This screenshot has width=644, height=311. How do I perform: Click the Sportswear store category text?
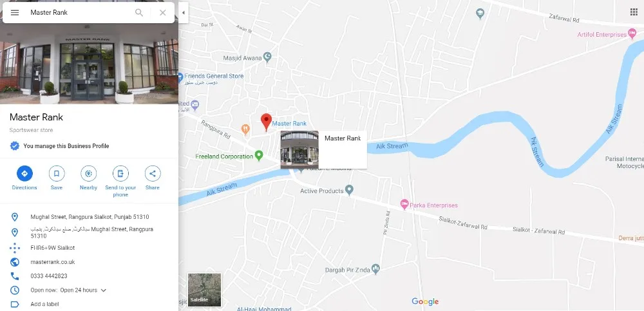pyautogui.click(x=31, y=130)
